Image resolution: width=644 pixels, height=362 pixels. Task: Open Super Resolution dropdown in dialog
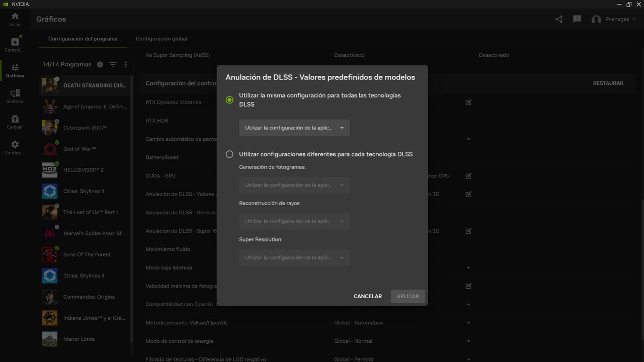coord(294,258)
